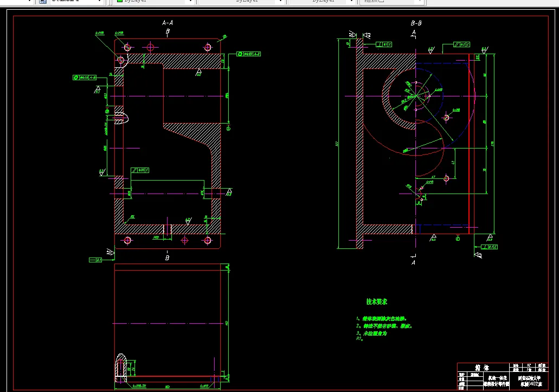The width and height of the screenshot is (559, 392).
Task: Select technical requirement line beginning with 2、
Action: click(x=384, y=326)
